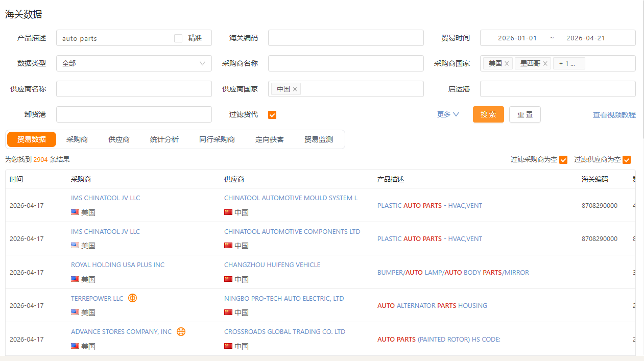Click start date 2026-01-01
The height and width of the screenshot is (361, 644).
[517, 38]
